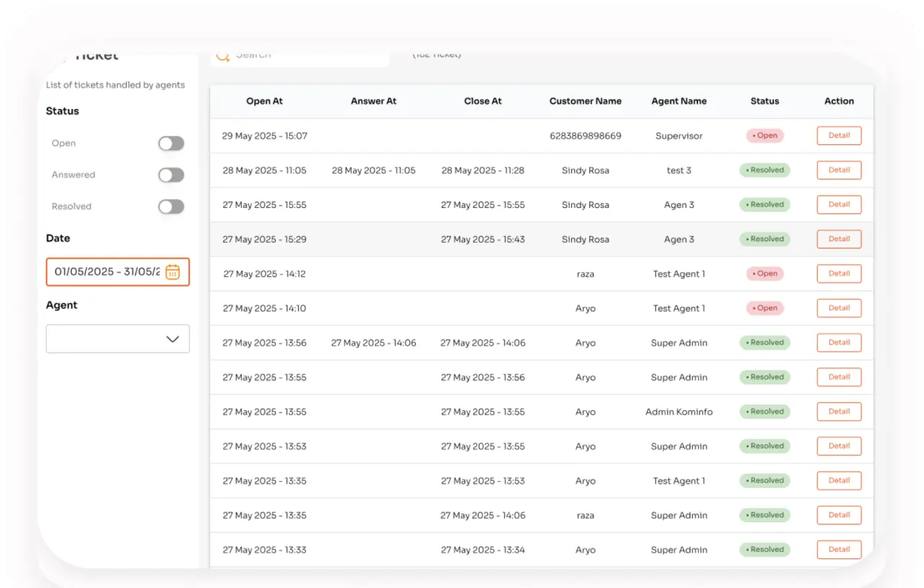Image resolution: width=924 pixels, height=588 pixels.
Task: Click the Admin Kominfo agent cell
Action: tap(679, 412)
